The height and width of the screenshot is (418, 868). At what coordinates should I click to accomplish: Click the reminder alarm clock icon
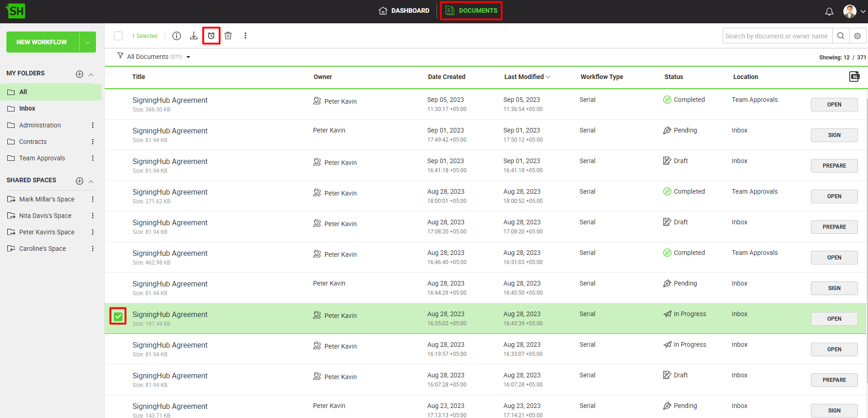click(x=211, y=36)
